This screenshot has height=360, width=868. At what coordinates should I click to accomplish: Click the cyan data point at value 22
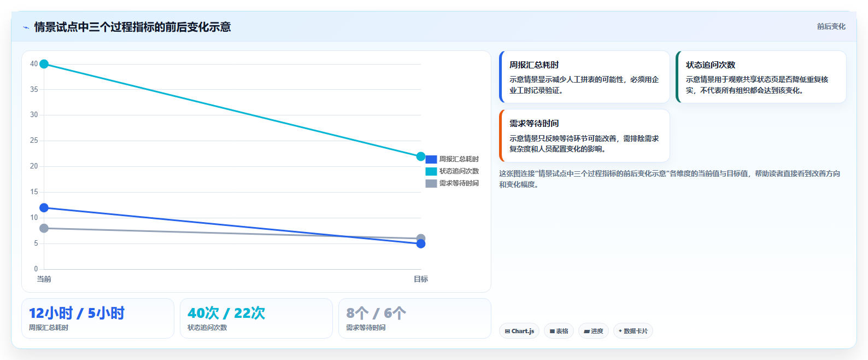coord(421,156)
